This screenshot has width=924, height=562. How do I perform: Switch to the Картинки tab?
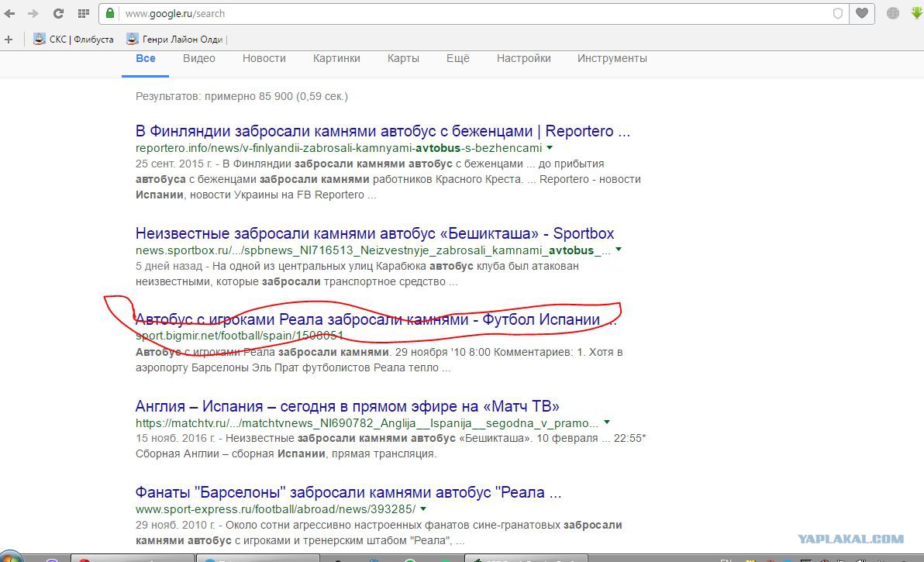[x=336, y=58]
